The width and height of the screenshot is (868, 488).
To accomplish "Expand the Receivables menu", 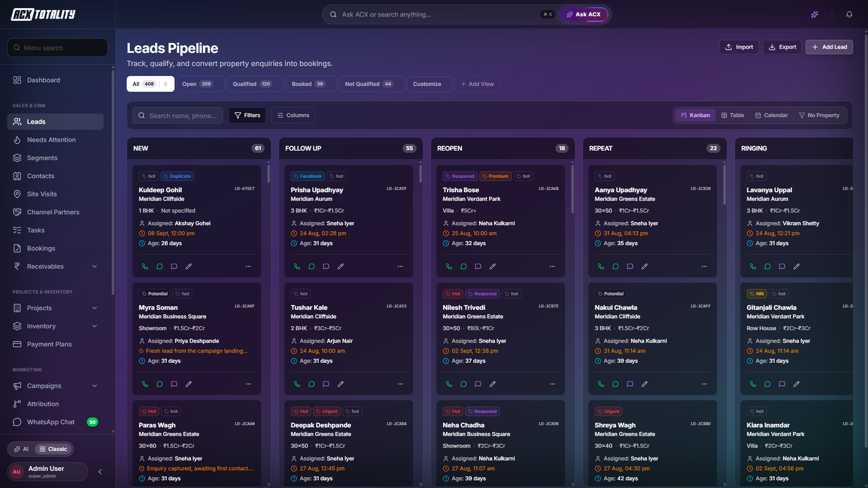I will click(x=55, y=266).
